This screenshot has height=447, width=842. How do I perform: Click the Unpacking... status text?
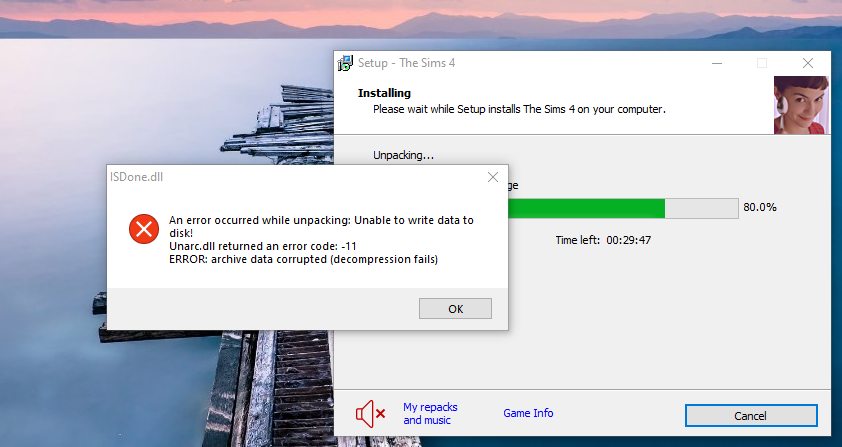403,155
